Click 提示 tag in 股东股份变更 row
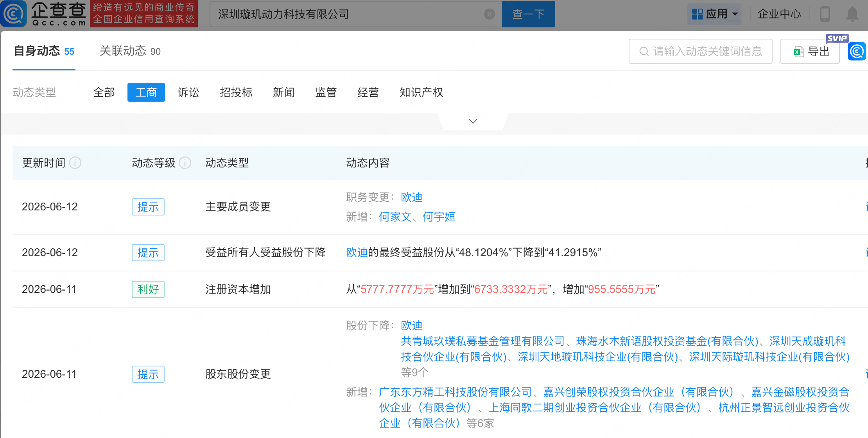The image size is (868, 438). (x=148, y=374)
